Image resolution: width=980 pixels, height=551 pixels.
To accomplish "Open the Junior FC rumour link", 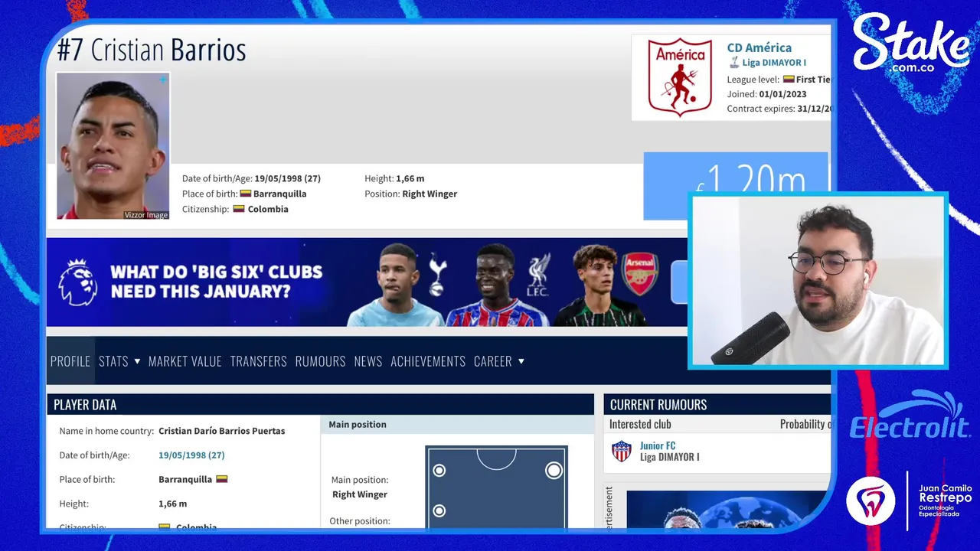I will pyautogui.click(x=658, y=445).
